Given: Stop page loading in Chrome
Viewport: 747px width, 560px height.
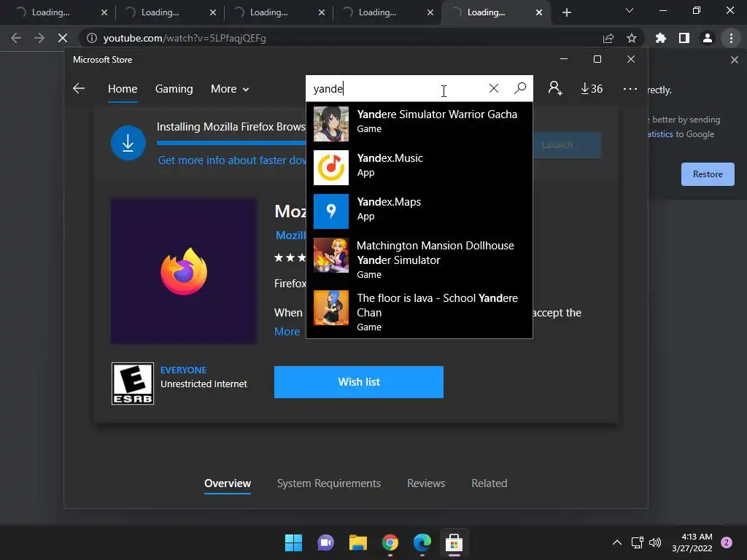Looking at the screenshot, I should point(63,38).
